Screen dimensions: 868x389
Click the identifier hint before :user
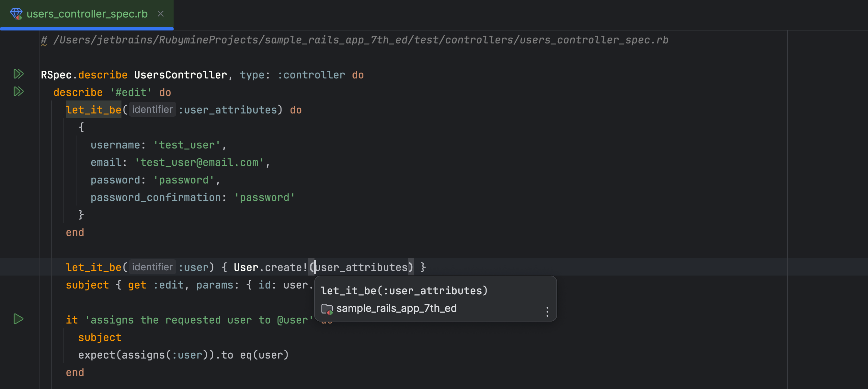(152, 267)
